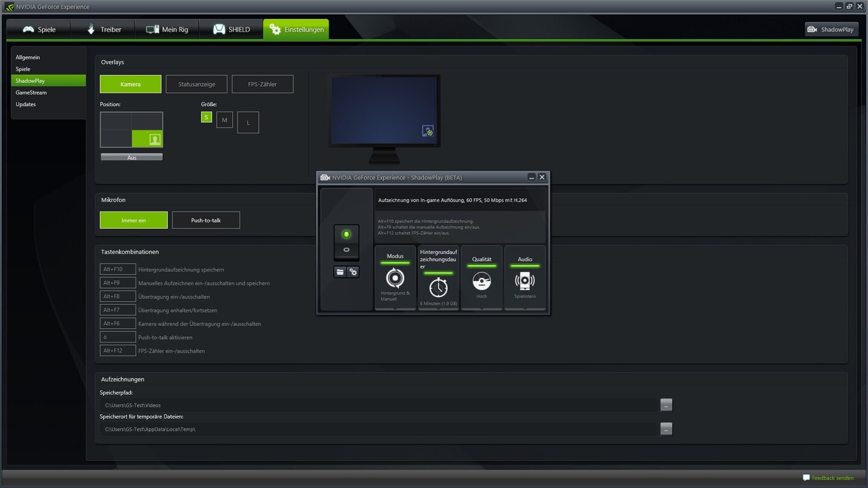
Task: Click the camera overlay icon in monitor preview
Action: pyautogui.click(x=428, y=131)
